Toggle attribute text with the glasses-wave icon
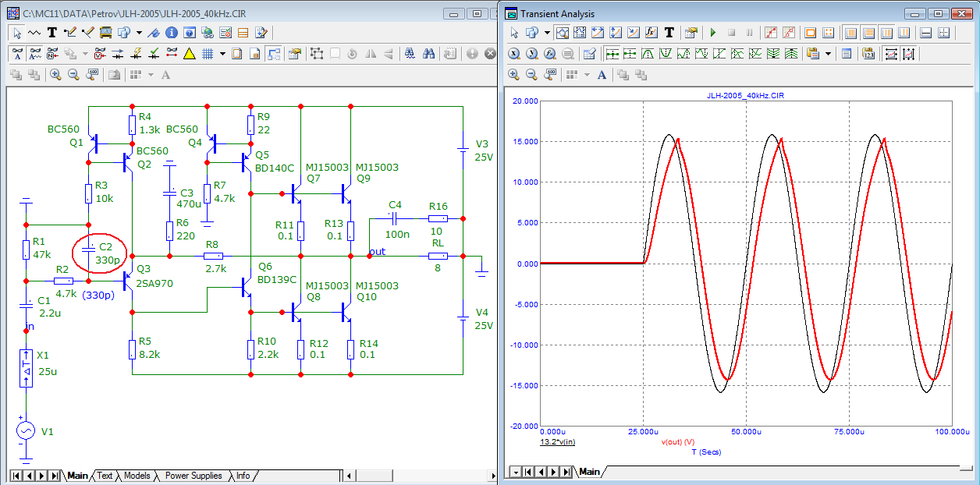 34,54
